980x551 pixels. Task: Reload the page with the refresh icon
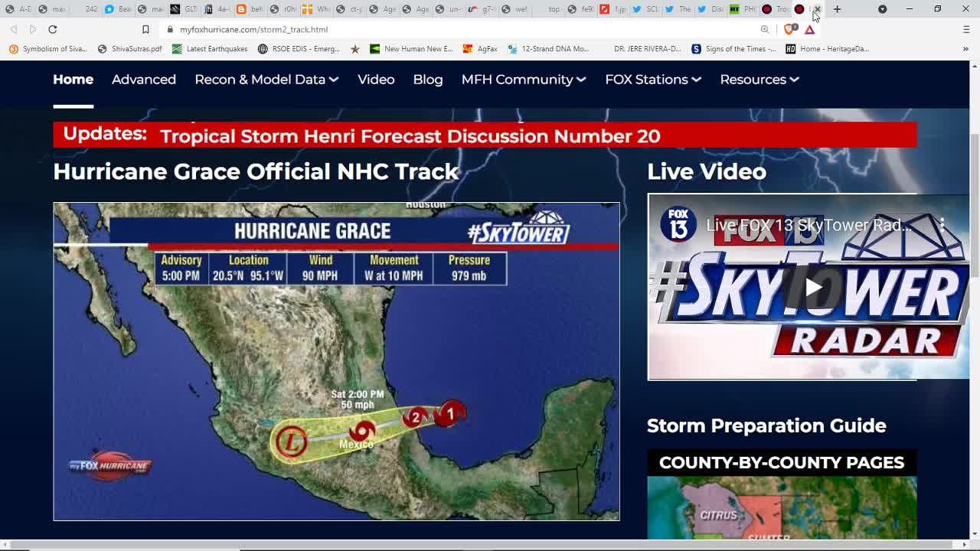click(52, 29)
